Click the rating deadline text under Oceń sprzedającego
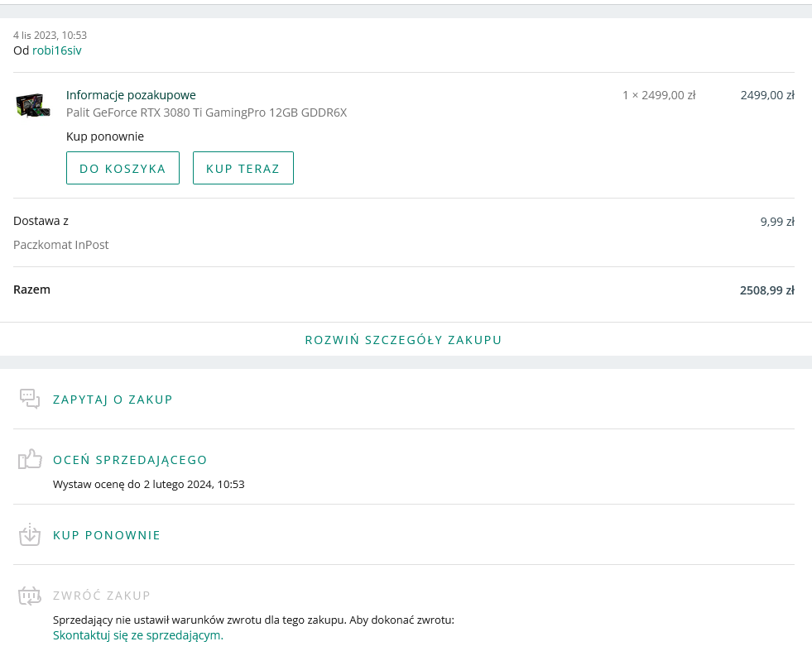The height and width of the screenshot is (651, 812). coord(148,484)
